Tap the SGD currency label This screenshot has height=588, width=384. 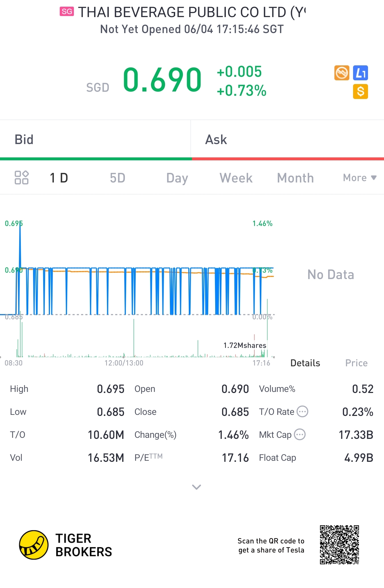pyautogui.click(x=98, y=88)
